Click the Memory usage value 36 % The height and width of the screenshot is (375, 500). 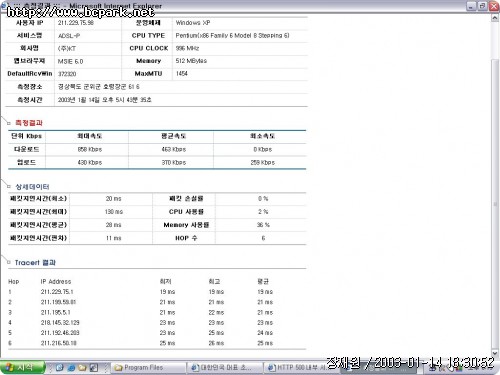coord(263,225)
